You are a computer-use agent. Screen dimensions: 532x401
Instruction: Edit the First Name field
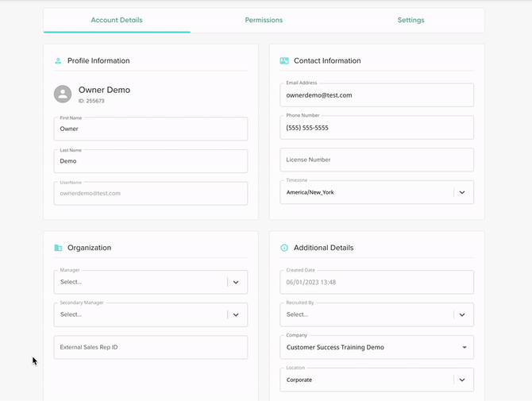pos(151,129)
